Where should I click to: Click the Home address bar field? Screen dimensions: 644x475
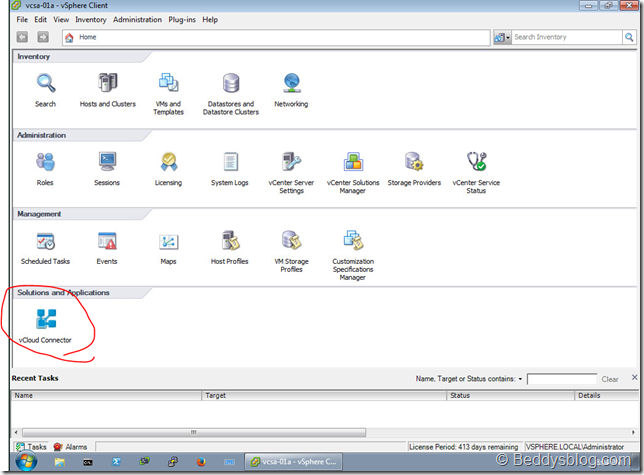click(276, 37)
